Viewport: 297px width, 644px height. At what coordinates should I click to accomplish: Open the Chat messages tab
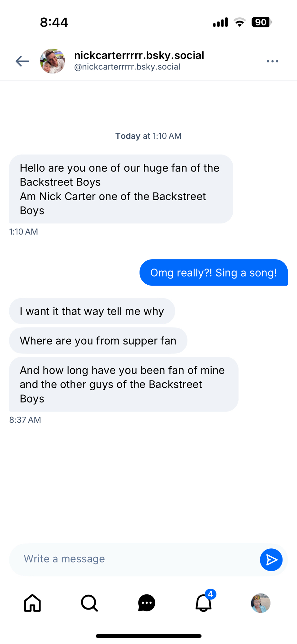[x=147, y=603]
